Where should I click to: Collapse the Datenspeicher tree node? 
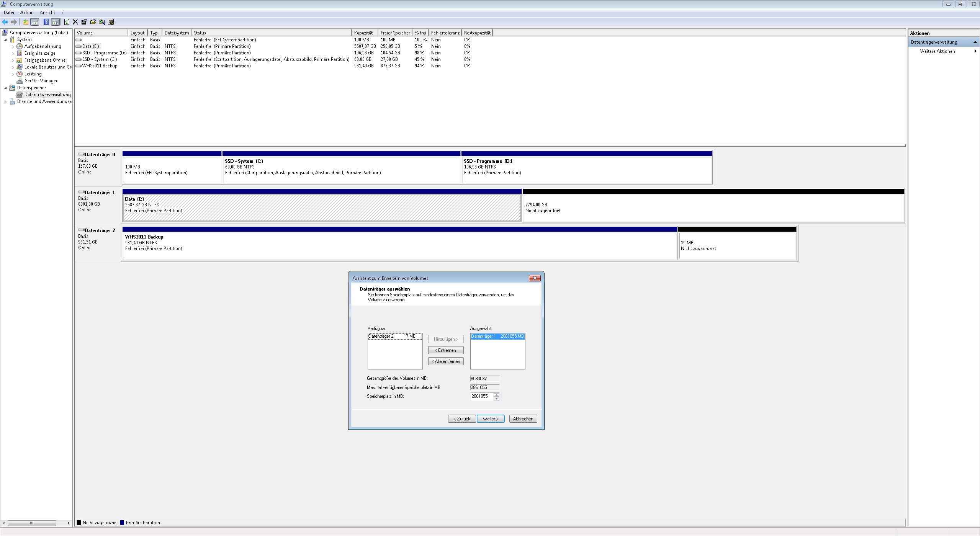tap(5, 88)
